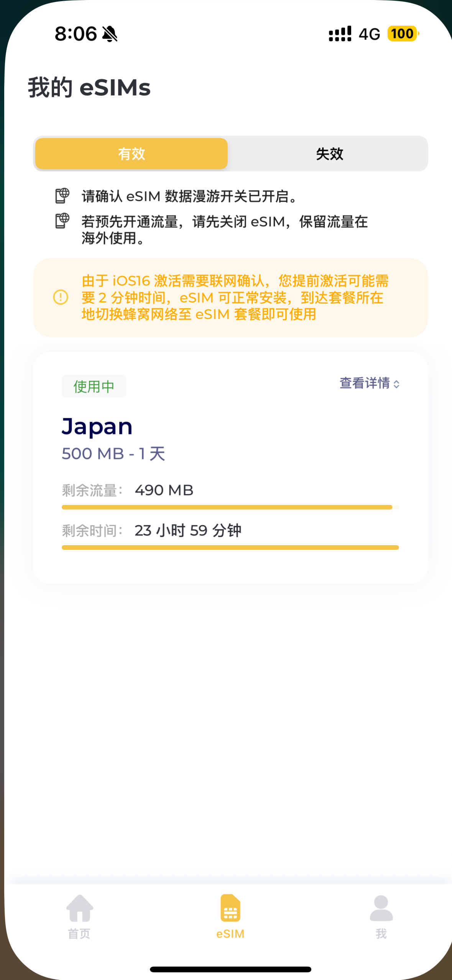
Task: Tap the remaining time progress bar
Action: tap(230, 548)
